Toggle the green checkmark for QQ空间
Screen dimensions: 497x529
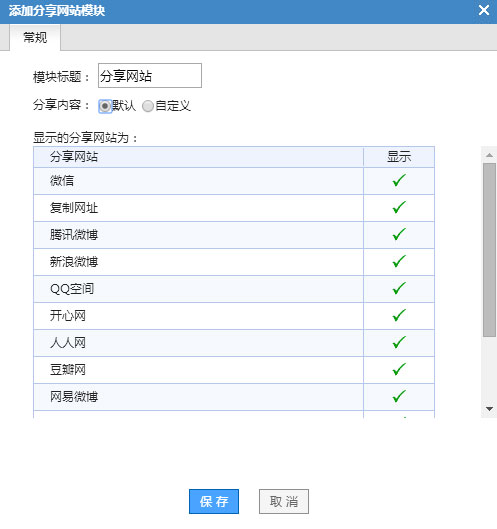(x=399, y=288)
